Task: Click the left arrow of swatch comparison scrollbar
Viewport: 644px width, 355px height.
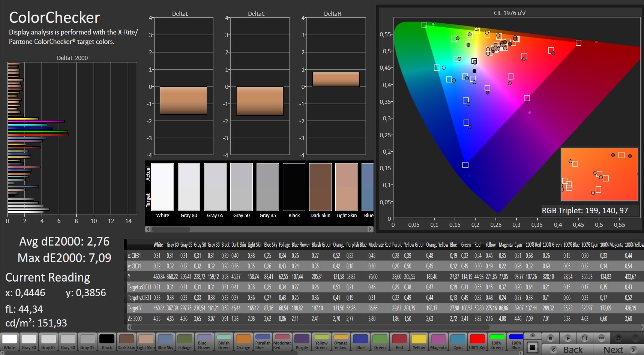Action: click(x=148, y=229)
